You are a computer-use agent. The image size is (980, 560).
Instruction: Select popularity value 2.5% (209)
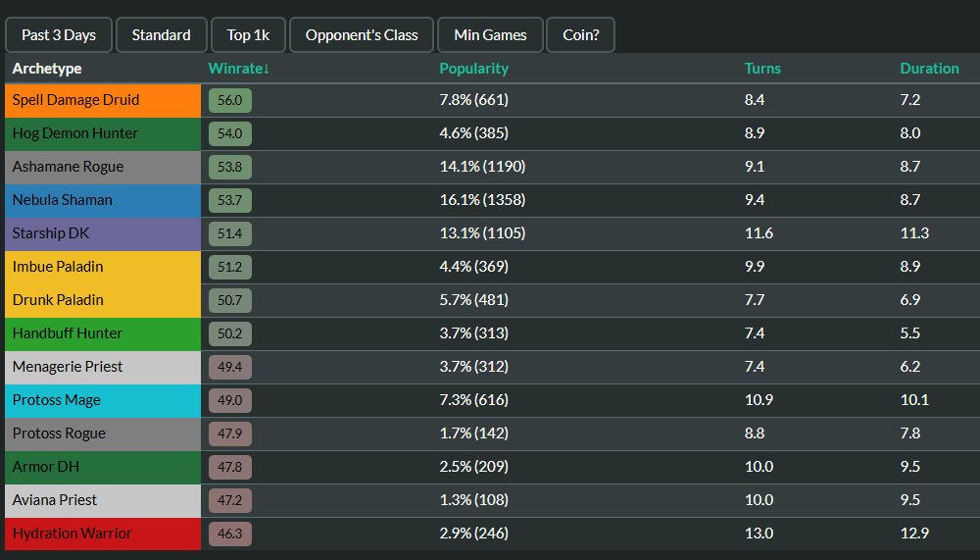pos(473,467)
